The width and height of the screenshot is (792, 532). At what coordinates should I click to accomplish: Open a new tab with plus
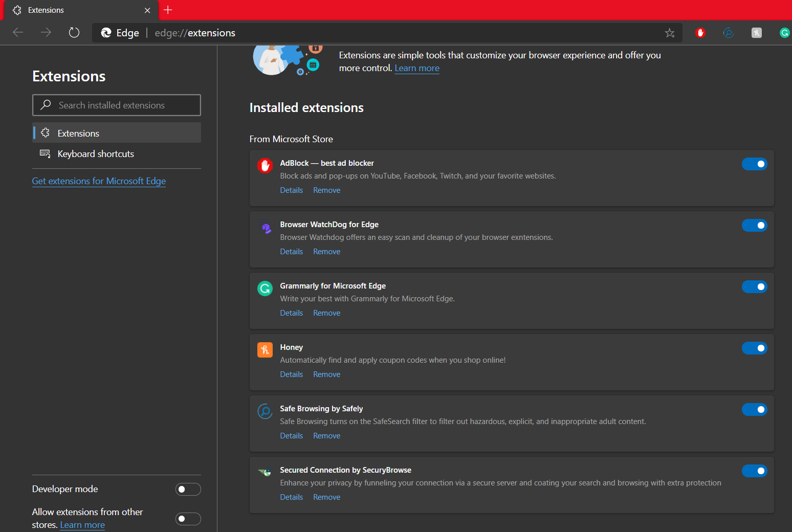(168, 10)
